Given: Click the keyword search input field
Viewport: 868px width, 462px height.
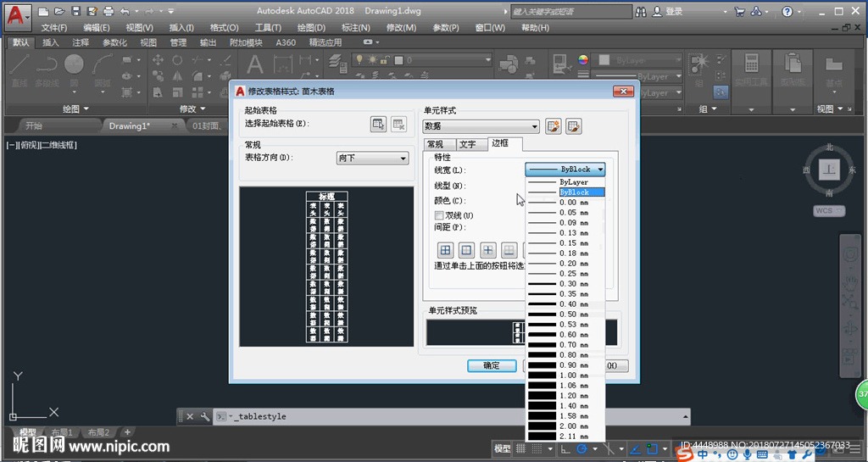Looking at the screenshot, I should (570, 11).
